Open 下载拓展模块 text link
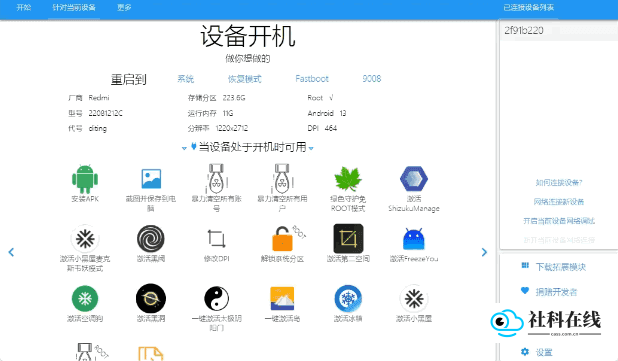The height and width of the screenshot is (361, 618). [x=561, y=267]
